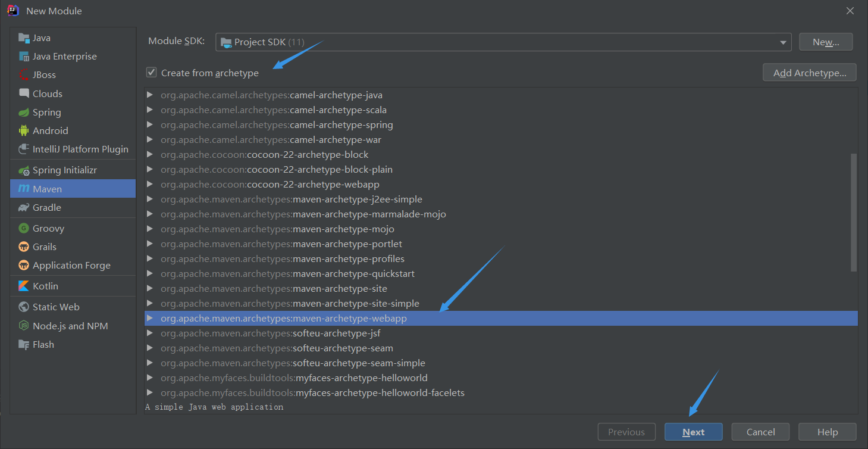Select Java Enterprise module type
868x449 pixels.
[x=73, y=57]
